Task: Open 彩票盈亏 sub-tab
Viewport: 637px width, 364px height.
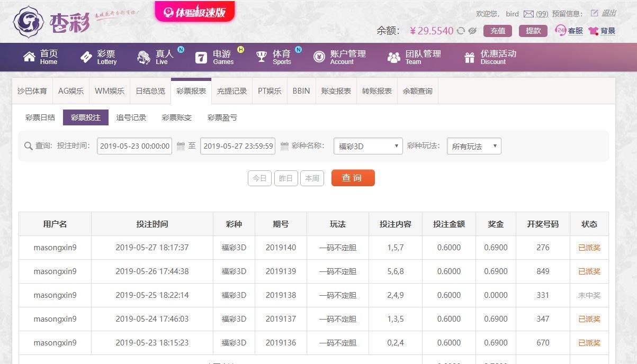Action: 222,117
